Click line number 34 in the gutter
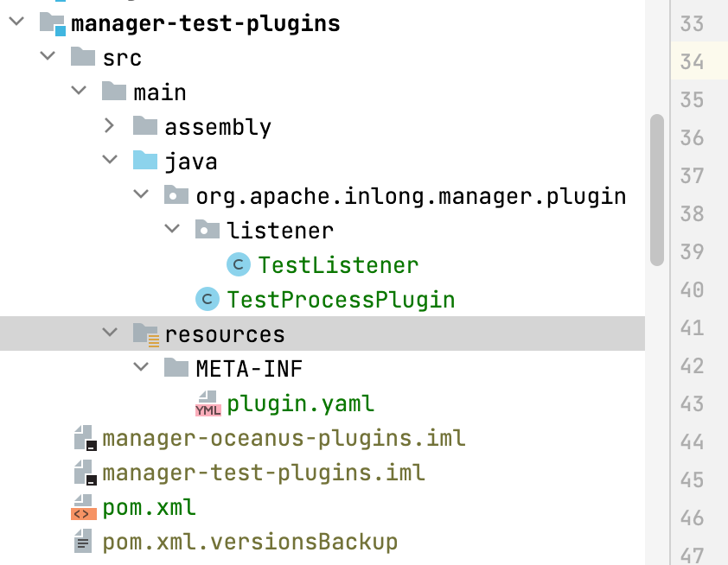This screenshot has width=728, height=565. tap(700, 63)
